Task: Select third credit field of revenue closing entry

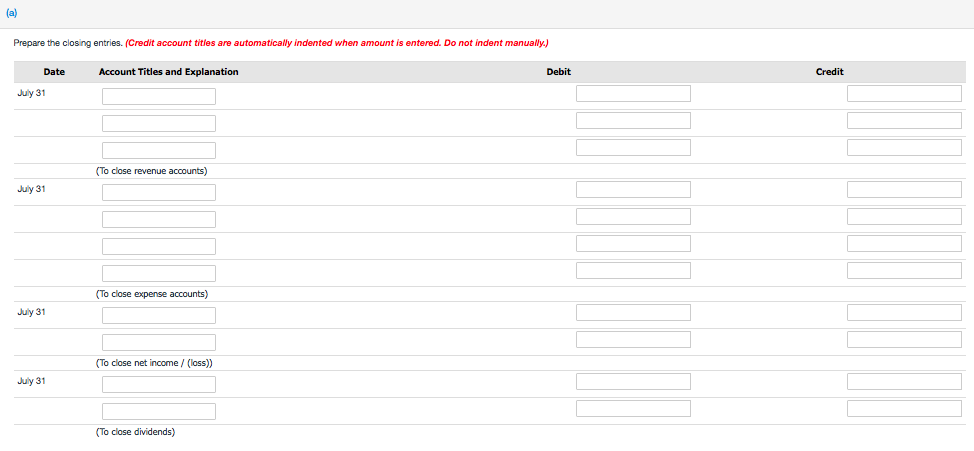Action: (x=904, y=148)
